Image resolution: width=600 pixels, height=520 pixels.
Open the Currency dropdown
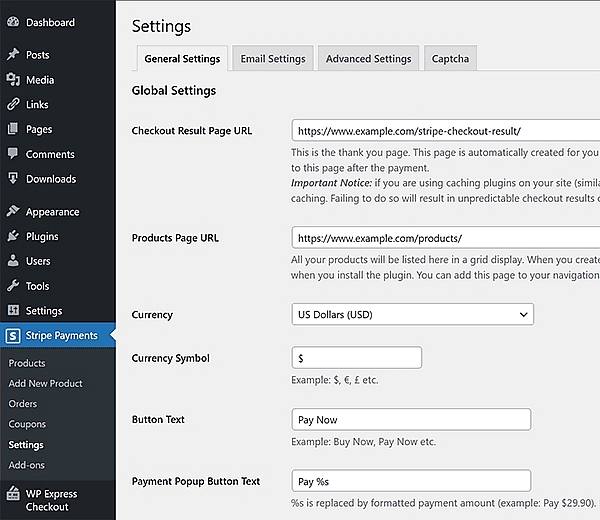[412, 315]
